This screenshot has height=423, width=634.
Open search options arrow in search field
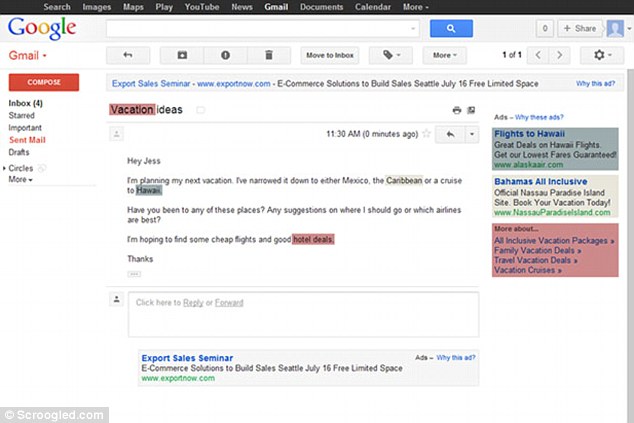(413, 29)
